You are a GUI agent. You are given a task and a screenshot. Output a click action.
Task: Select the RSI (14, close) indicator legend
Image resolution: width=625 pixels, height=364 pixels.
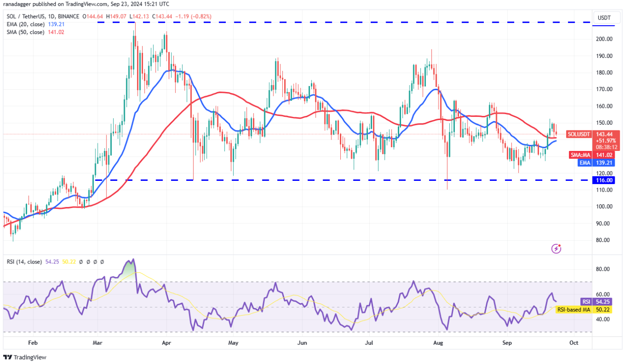(x=25, y=262)
